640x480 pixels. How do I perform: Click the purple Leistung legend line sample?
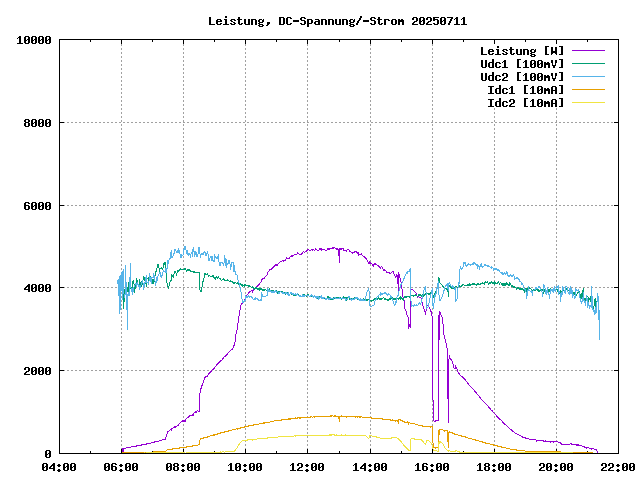(589, 50)
